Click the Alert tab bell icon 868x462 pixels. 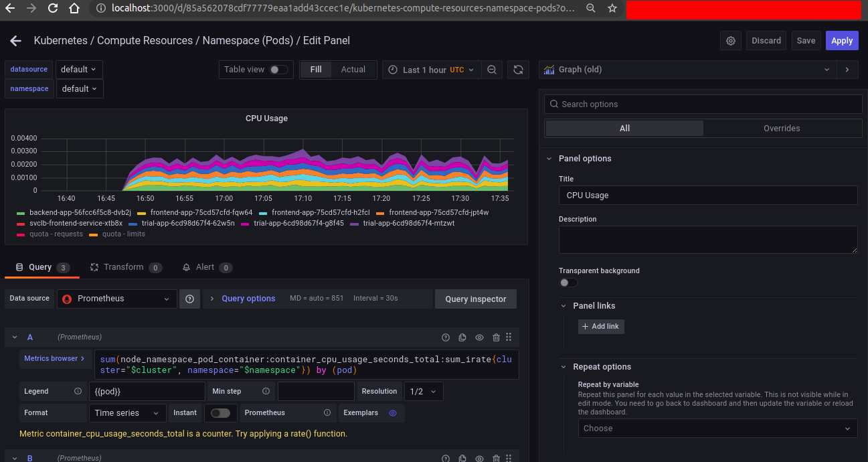point(187,267)
